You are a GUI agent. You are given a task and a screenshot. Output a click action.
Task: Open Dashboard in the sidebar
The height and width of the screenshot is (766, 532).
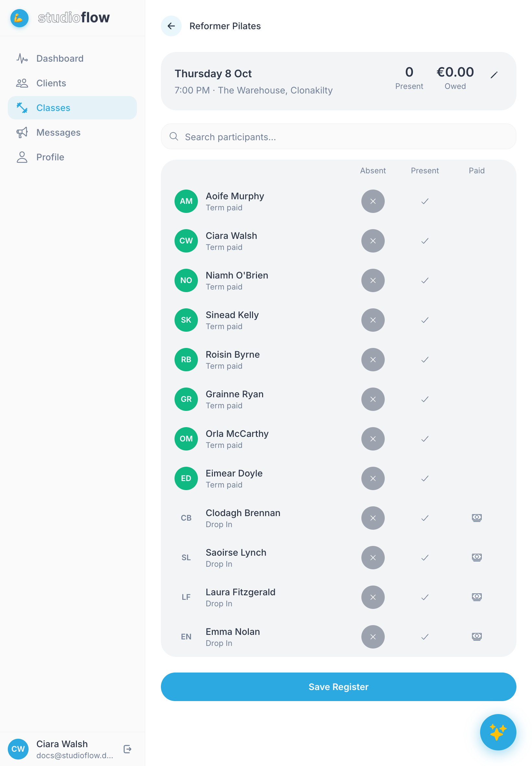(72, 58)
